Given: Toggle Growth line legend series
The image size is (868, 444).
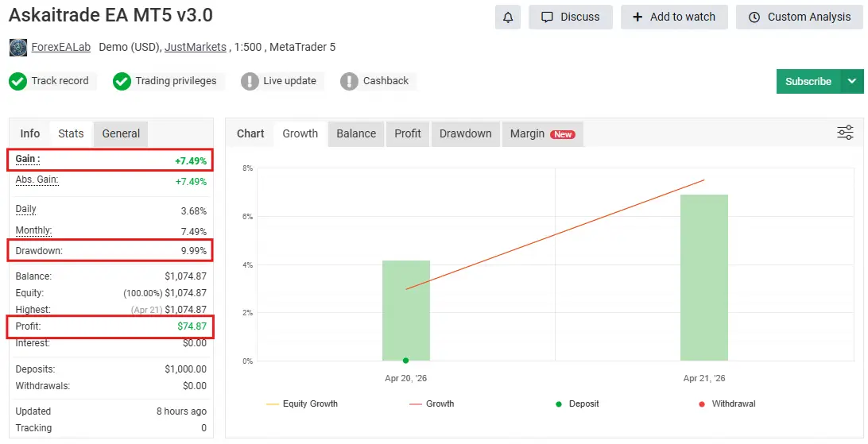Looking at the screenshot, I should tap(432, 403).
